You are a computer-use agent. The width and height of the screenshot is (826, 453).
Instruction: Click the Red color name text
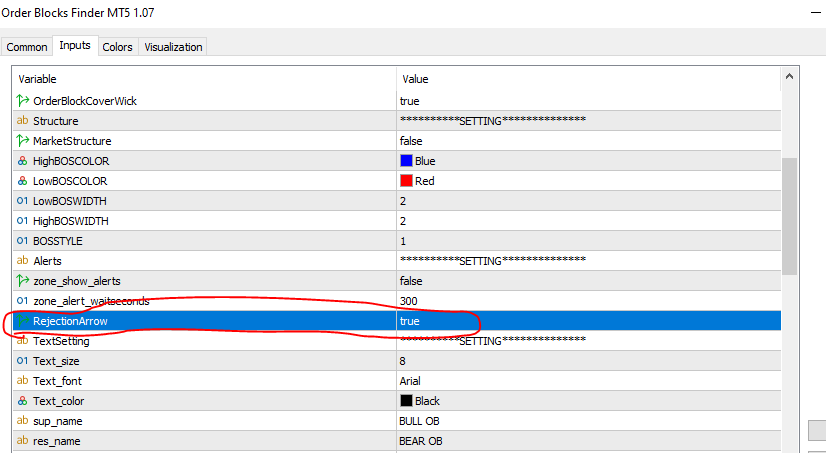tap(425, 181)
